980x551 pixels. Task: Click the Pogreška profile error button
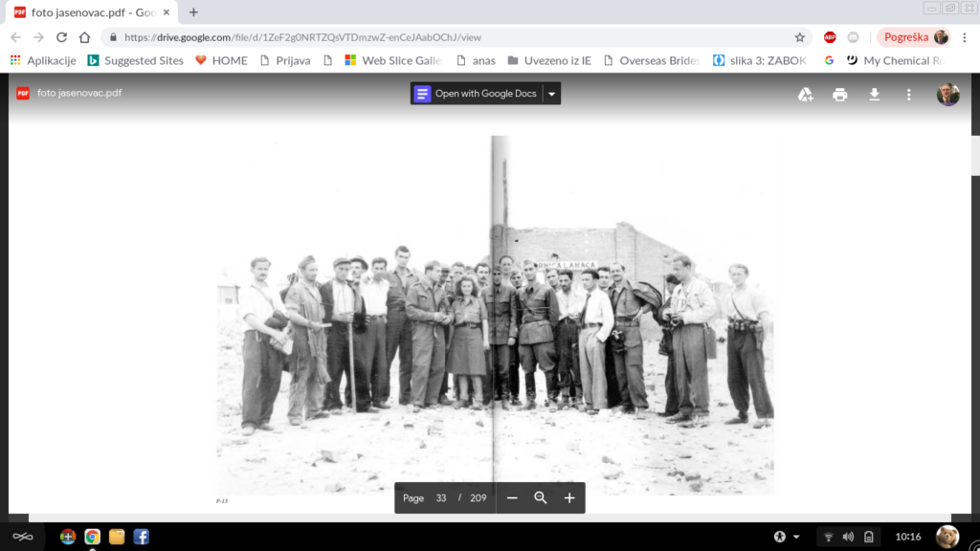(x=914, y=37)
